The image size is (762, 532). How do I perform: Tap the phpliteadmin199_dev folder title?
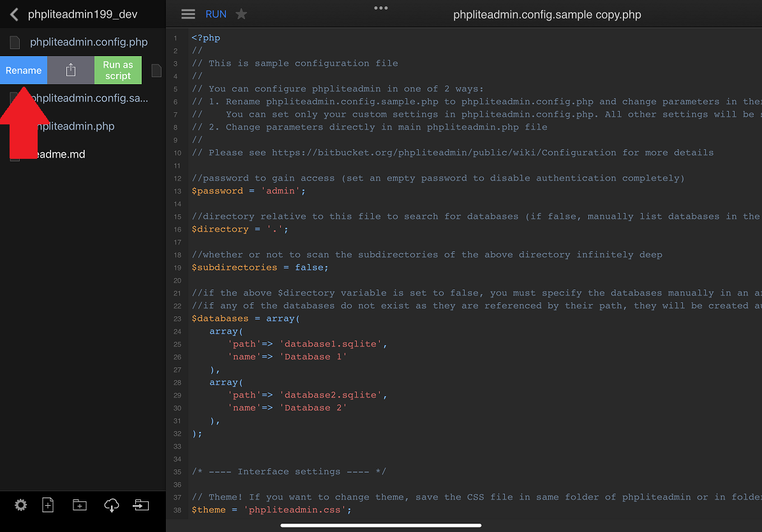pyautogui.click(x=82, y=15)
